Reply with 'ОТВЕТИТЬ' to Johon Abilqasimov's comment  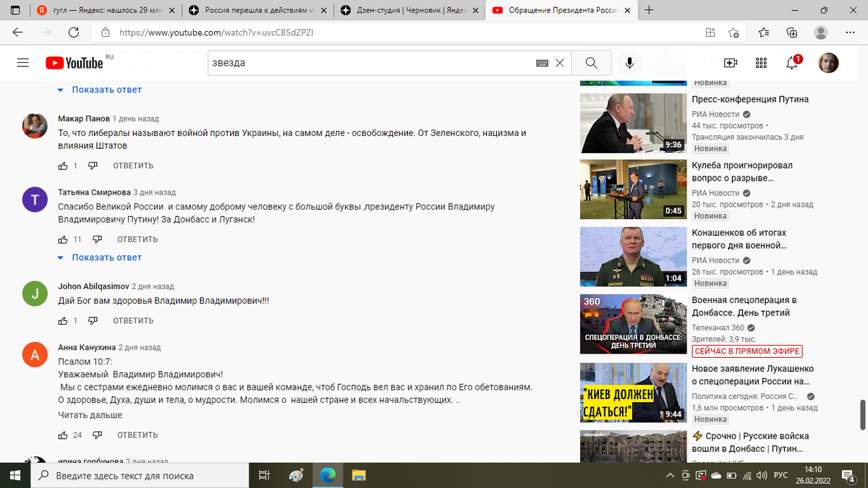[x=132, y=320]
